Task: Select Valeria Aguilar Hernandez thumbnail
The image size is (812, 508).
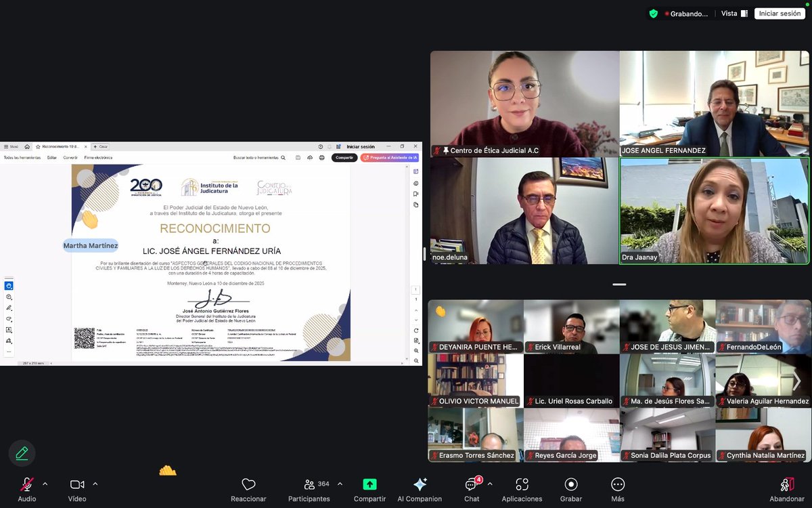Action: click(763, 381)
